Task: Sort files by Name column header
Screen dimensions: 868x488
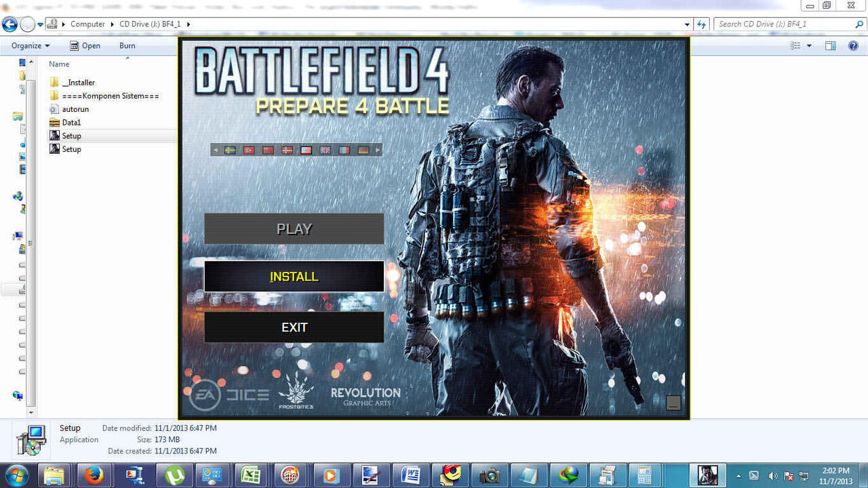Action: [x=59, y=64]
